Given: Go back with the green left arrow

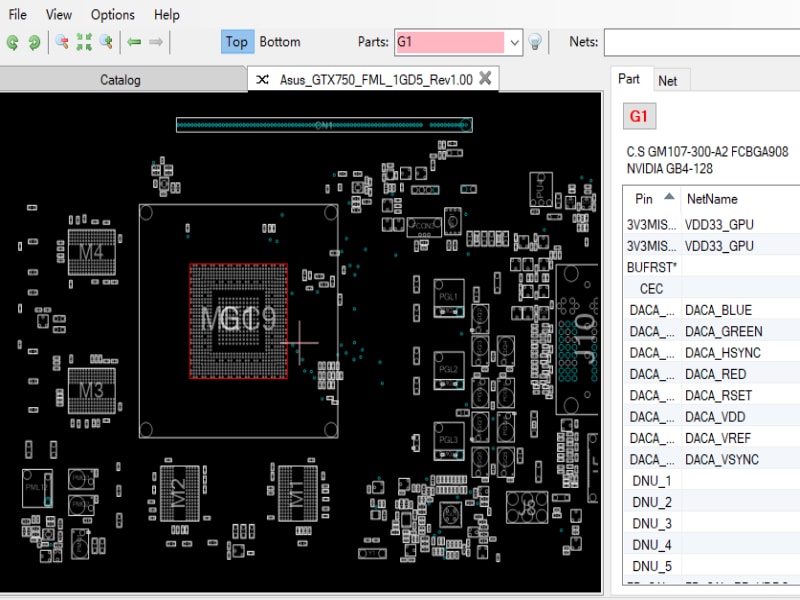Looking at the screenshot, I should [x=134, y=42].
